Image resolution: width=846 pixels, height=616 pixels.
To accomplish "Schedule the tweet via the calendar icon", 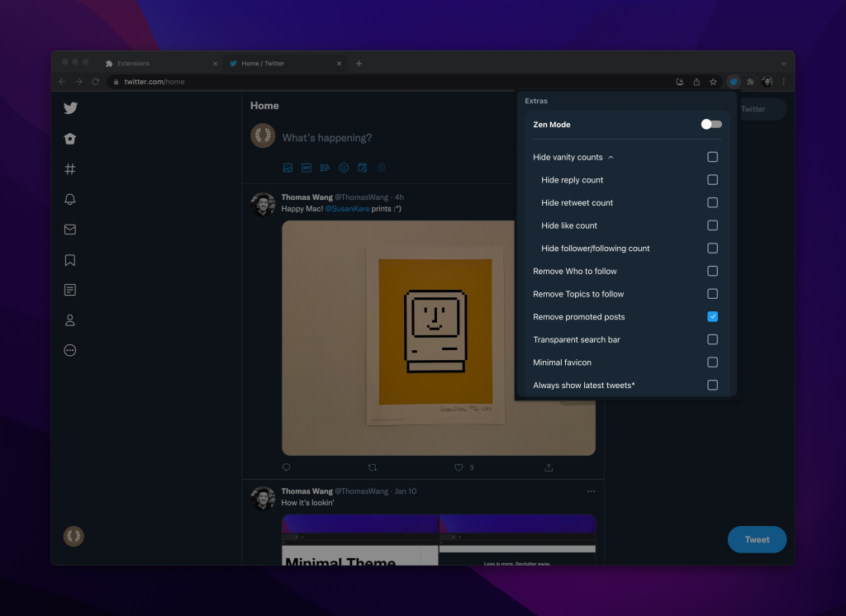I will pos(363,168).
